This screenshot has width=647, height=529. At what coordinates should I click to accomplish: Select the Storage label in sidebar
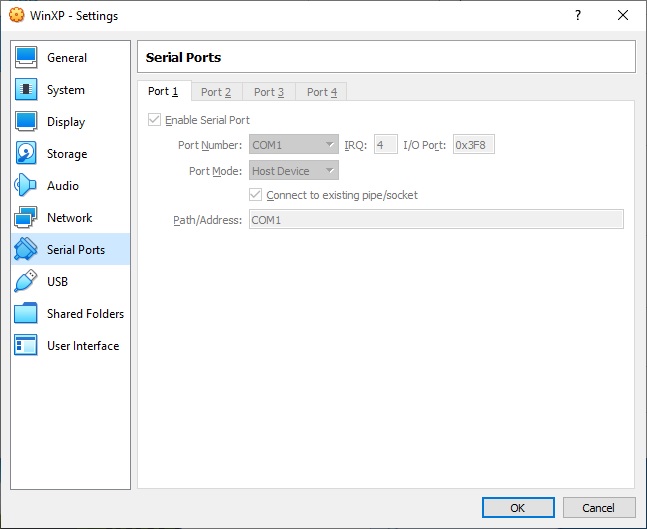click(67, 154)
